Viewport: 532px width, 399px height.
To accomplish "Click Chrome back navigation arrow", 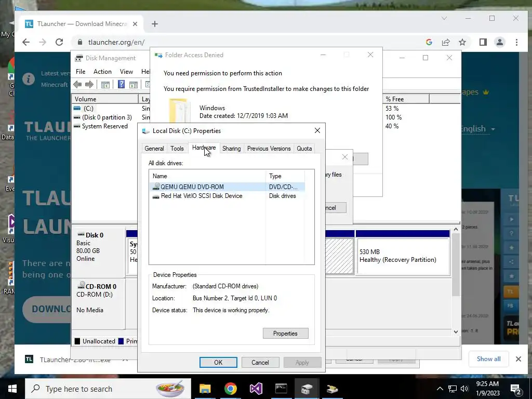I will [26, 42].
